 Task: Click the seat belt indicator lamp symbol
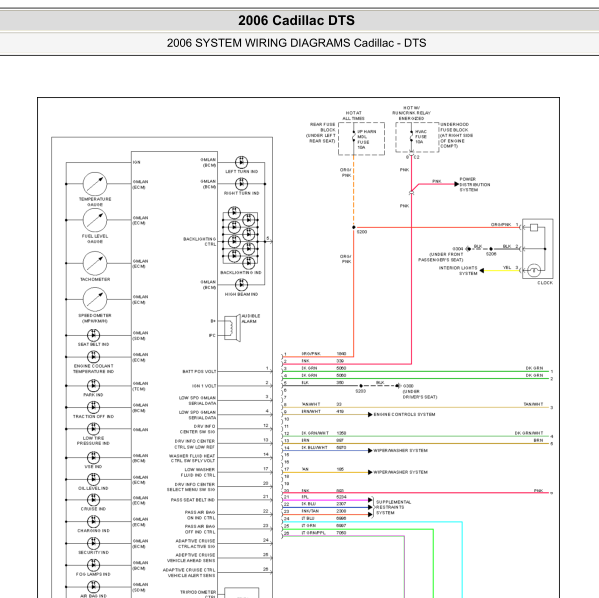tap(93, 335)
